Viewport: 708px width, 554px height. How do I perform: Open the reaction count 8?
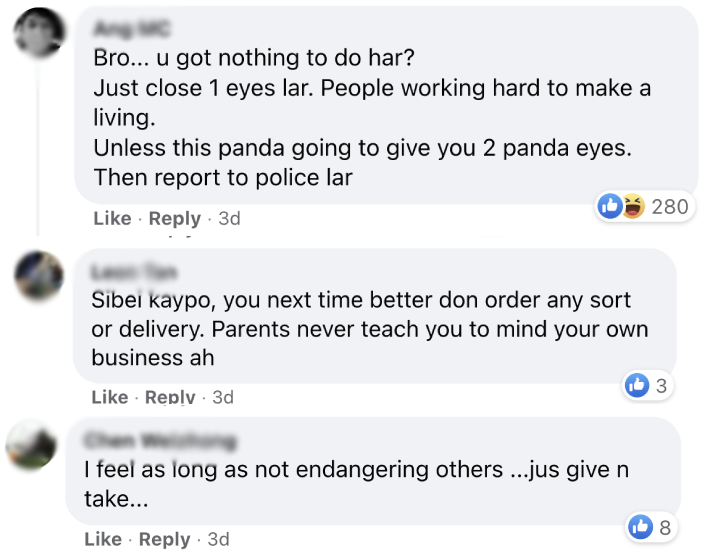[x=662, y=526]
